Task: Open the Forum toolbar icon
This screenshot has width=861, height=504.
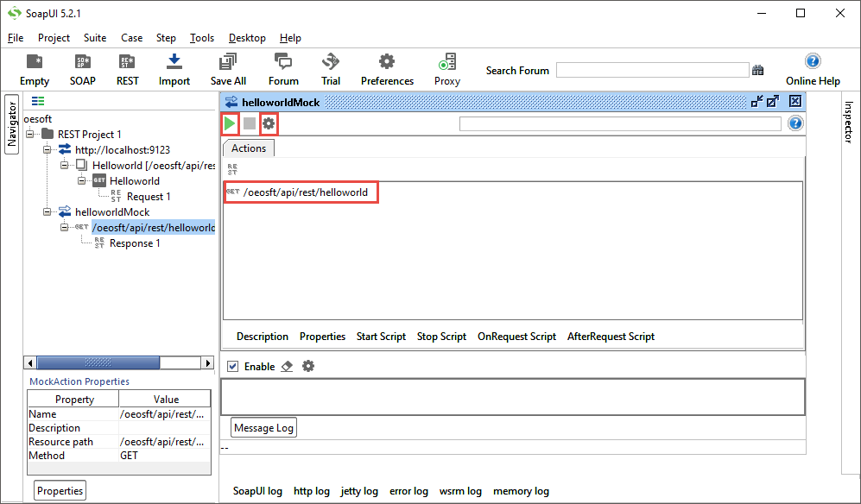Action: pyautogui.click(x=283, y=70)
